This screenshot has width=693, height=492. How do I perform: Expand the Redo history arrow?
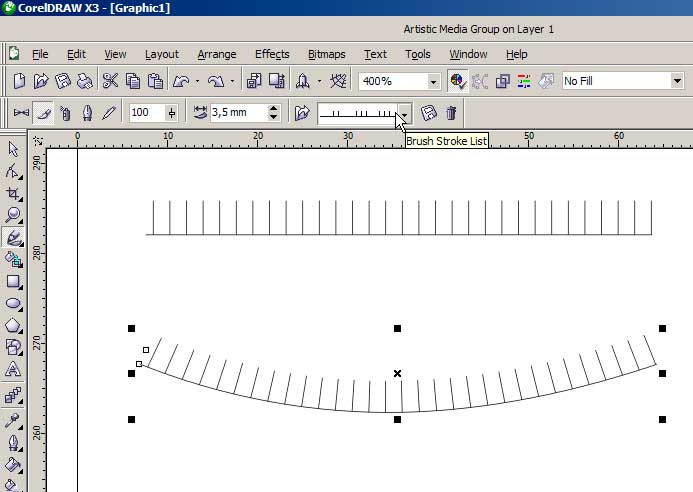tap(232, 81)
